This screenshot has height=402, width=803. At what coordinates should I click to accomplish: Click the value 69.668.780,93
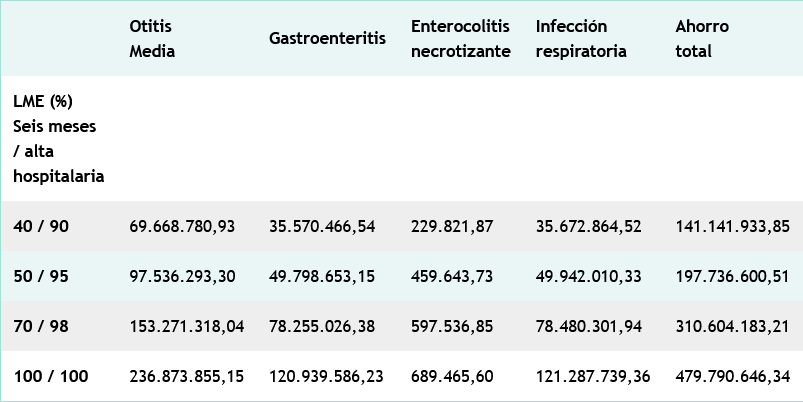[x=182, y=227]
